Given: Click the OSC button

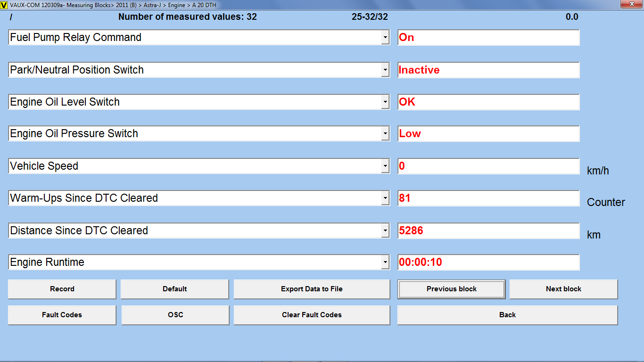Looking at the screenshot, I should pos(175,315).
